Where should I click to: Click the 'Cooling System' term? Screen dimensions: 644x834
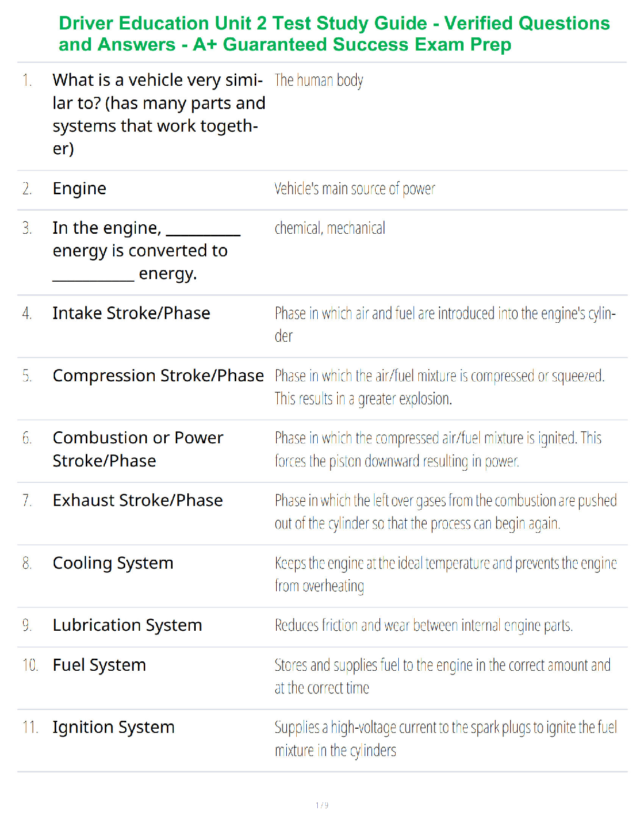113,563
